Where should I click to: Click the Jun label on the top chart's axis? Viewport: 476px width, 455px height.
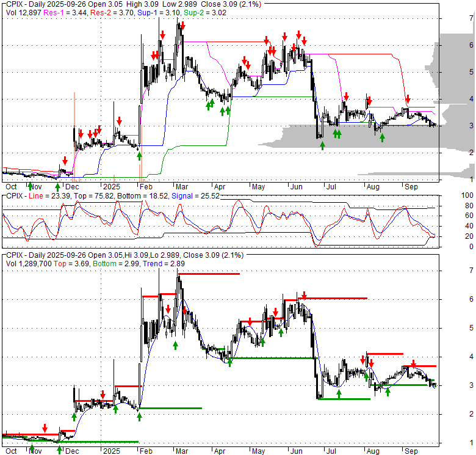pyautogui.click(x=297, y=187)
